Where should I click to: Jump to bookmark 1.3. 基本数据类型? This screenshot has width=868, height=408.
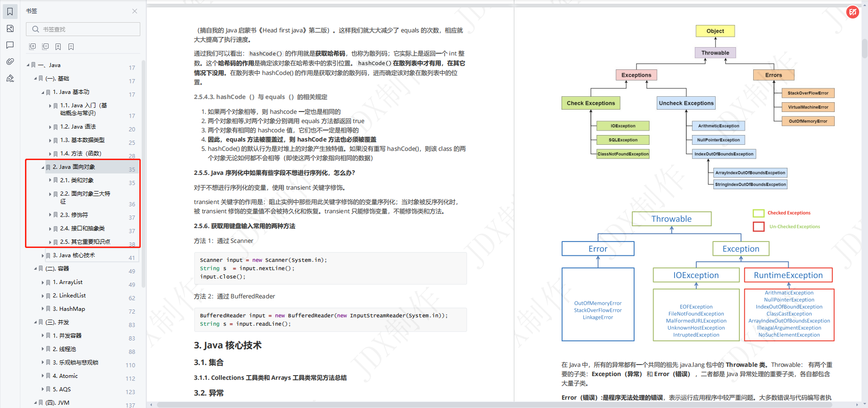pos(82,140)
